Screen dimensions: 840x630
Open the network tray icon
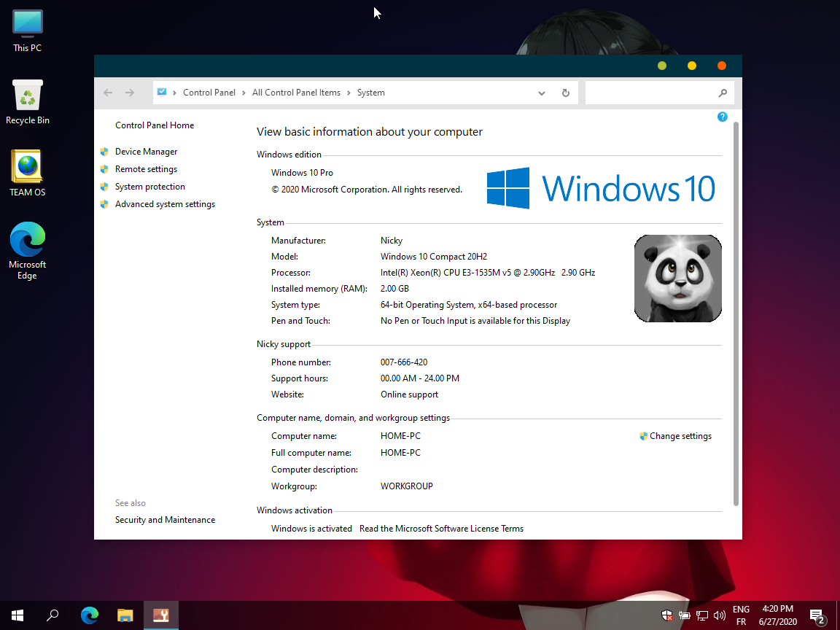pyautogui.click(x=701, y=615)
